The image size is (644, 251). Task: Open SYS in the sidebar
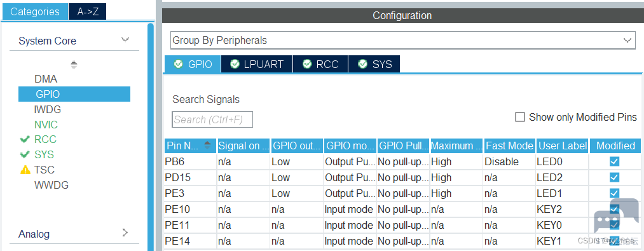[x=44, y=154]
